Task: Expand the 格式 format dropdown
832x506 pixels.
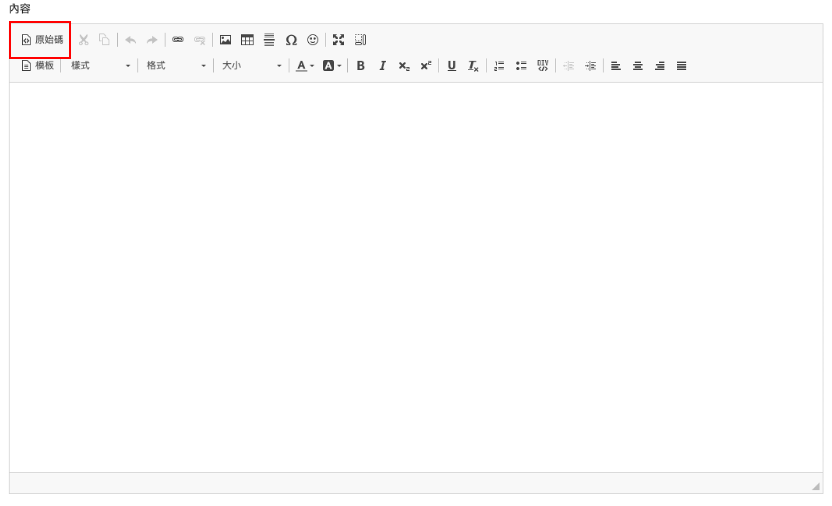Action: (175, 66)
